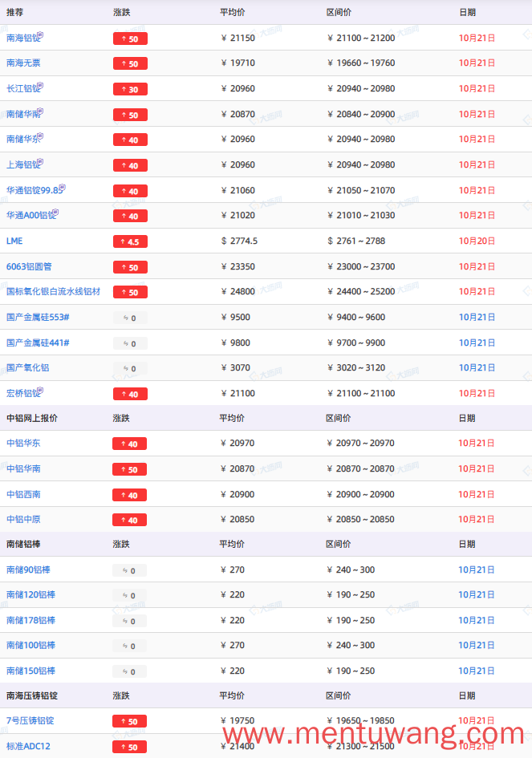Open the 中铝西南 link
This screenshot has height=758, width=532.
coord(23,494)
